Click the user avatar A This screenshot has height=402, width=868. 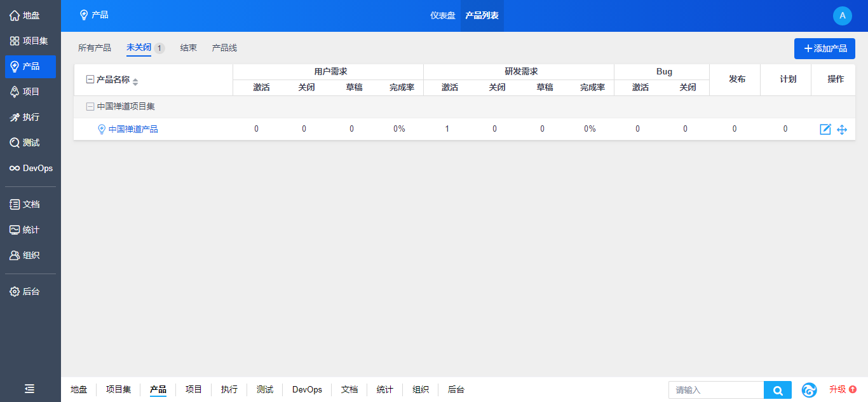tap(842, 16)
